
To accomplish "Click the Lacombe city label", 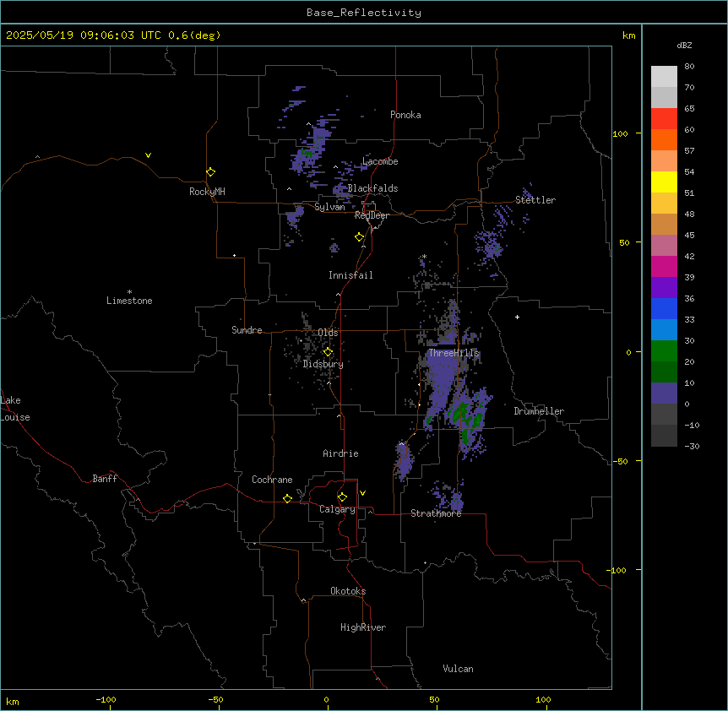I will 380,161.
